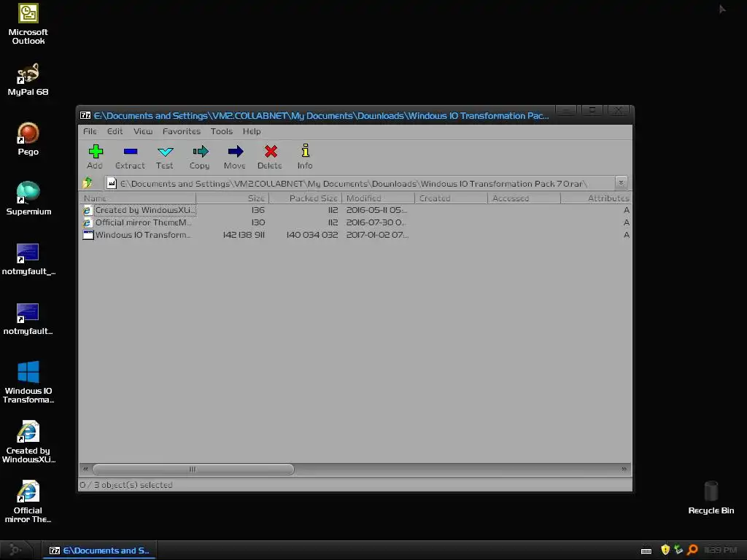The height and width of the screenshot is (560, 747).
Task: Minimize the 7-Zip window
Action: 566,111
